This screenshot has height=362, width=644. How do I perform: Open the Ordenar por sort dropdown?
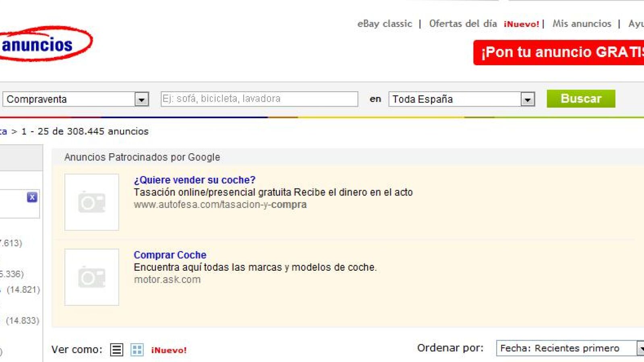(x=640, y=348)
